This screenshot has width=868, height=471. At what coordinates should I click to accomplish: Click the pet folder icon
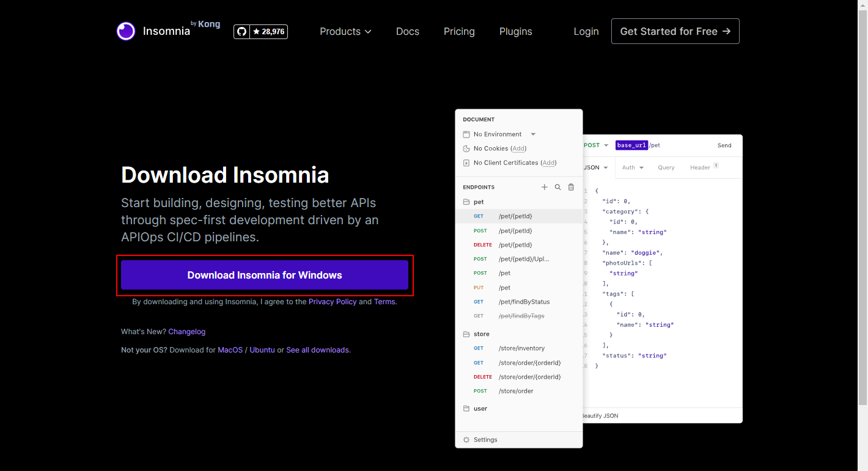466,202
